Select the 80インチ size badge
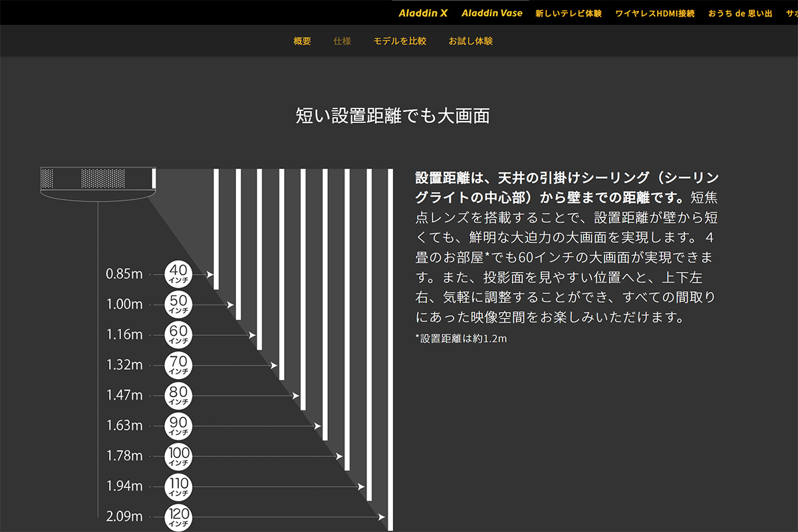Image resolution: width=798 pixels, height=532 pixels. coord(178,396)
